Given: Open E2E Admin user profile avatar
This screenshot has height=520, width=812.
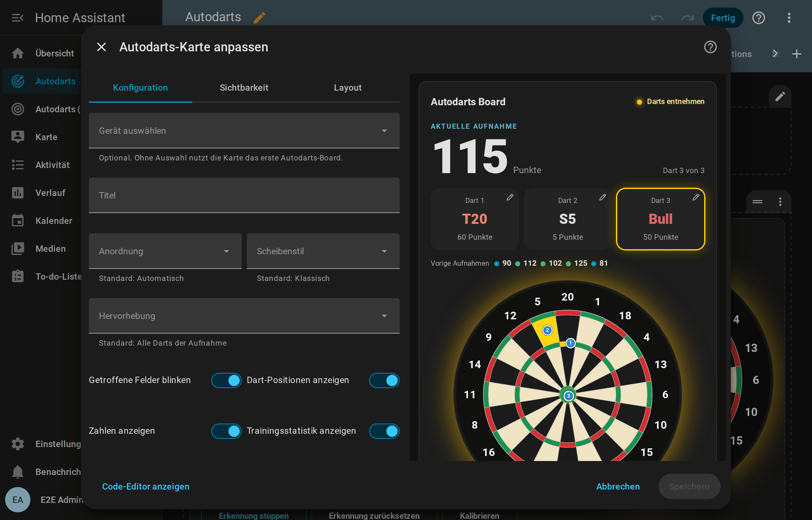Looking at the screenshot, I should pos(17,500).
